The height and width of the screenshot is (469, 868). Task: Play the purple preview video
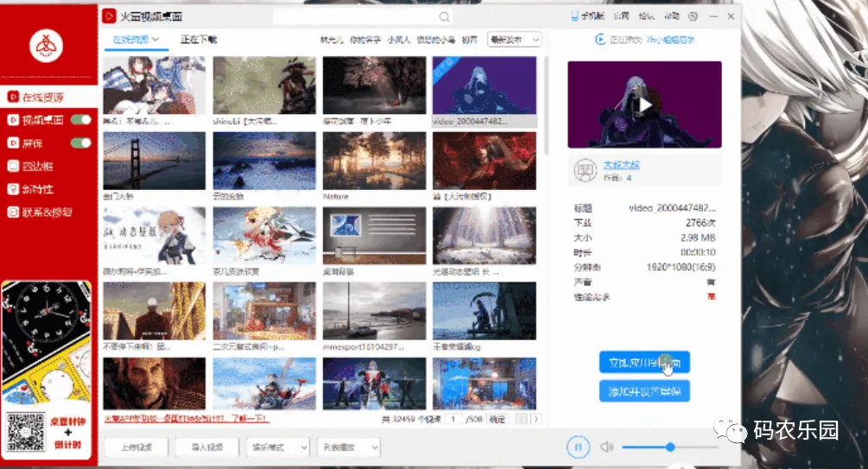[644, 105]
